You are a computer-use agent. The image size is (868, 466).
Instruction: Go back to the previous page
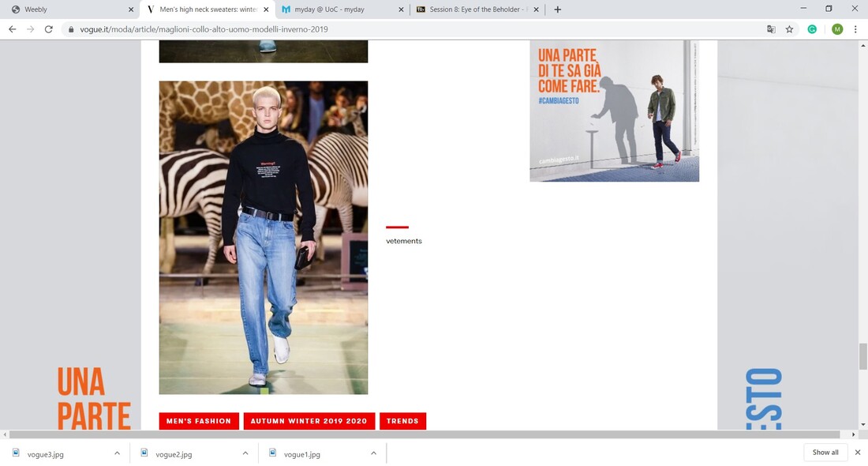(x=12, y=29)
